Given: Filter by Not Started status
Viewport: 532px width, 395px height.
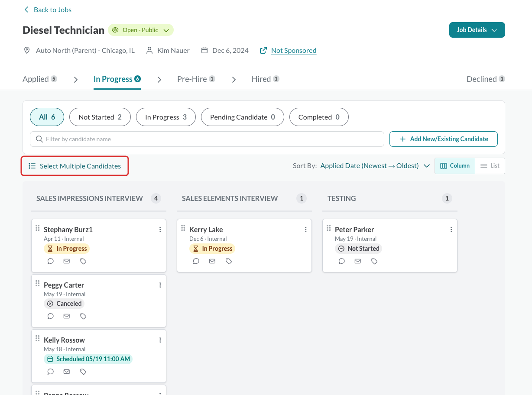Looking at the screenshot, I should [x=100, y=117].
